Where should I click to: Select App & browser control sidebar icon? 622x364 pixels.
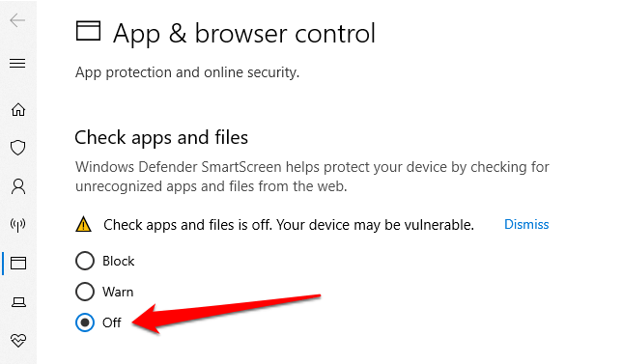[x=18, y=264]
